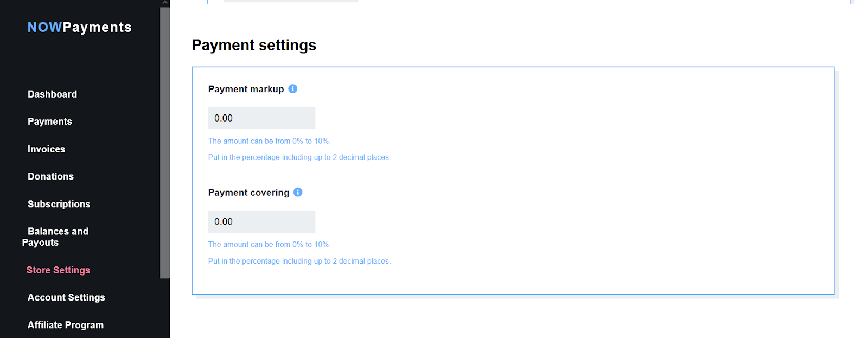Screen dimensions: 868x338
Task: Go to Payments in the sidebar
Action: click(x=50, y=122)
